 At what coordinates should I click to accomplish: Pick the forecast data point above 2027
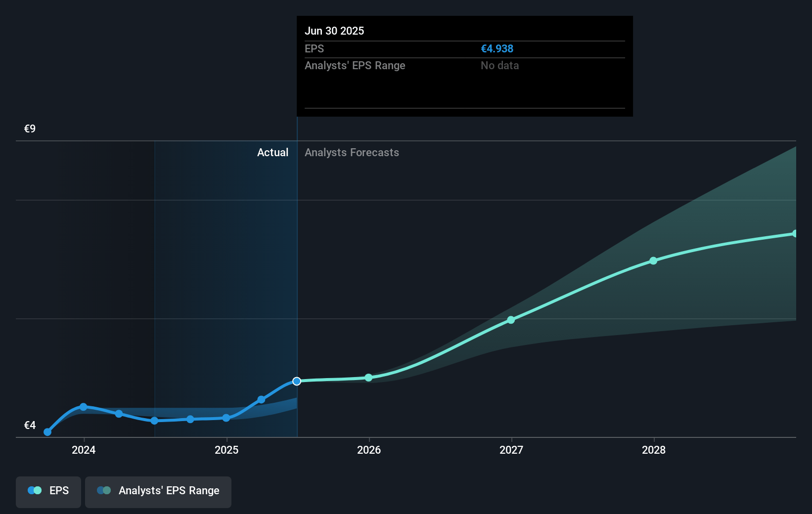511,320
